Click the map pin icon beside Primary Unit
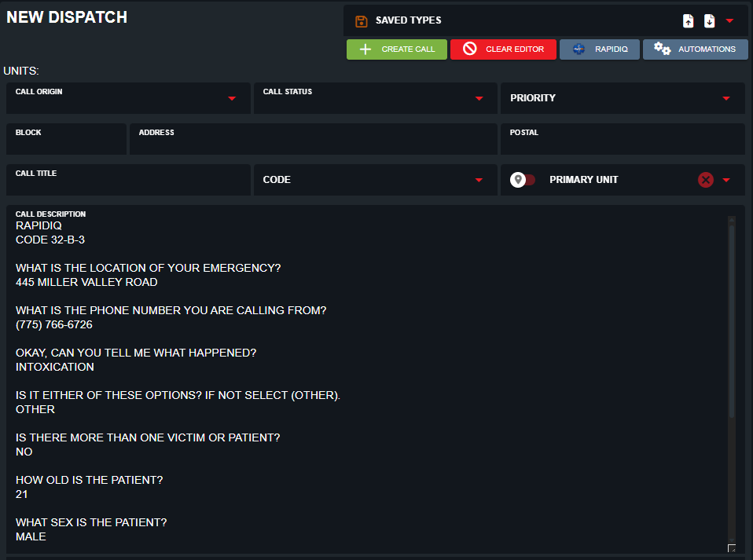 pyautogui.click(x=518, y=180)
